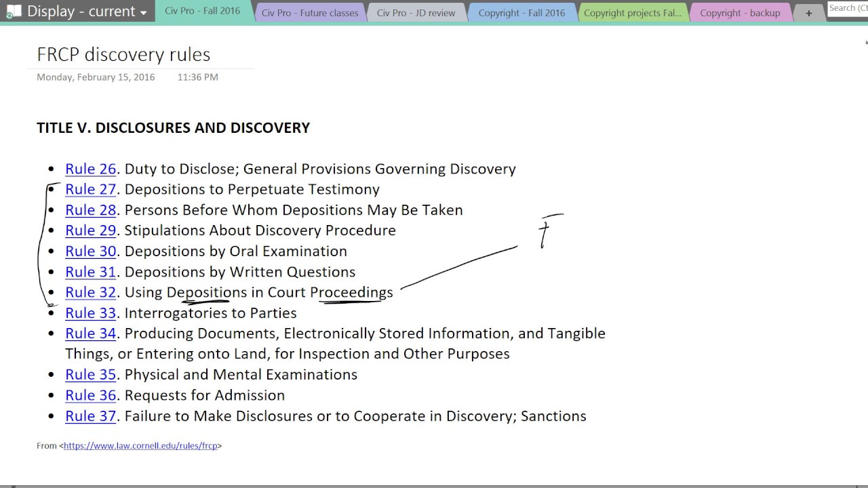
Task: Go to Copyright - Fall 2016 tab
Action: point(521,13)
